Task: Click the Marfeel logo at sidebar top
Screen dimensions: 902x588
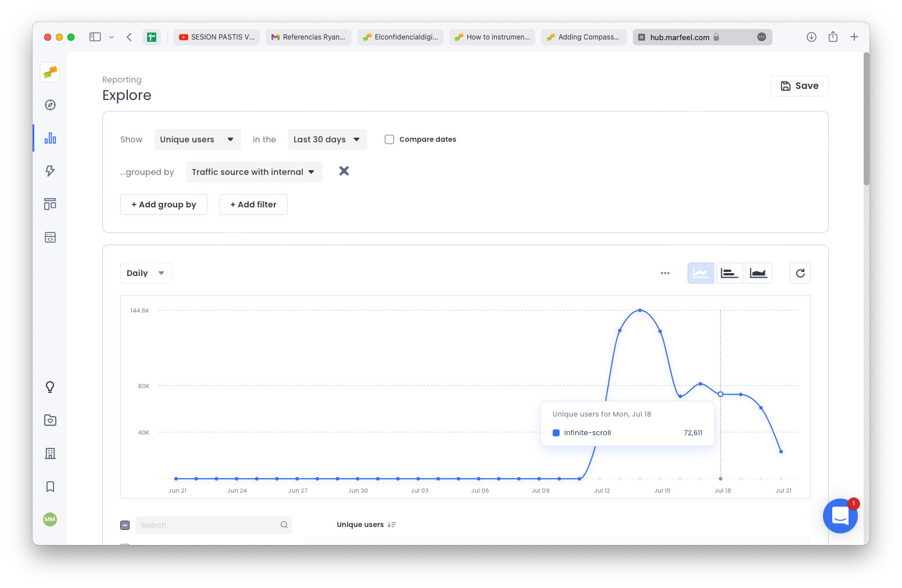Action: (50, 72)
